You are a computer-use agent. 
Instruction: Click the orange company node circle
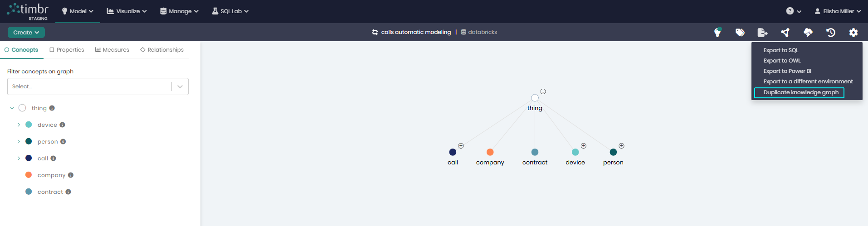(x=490, y=152)
